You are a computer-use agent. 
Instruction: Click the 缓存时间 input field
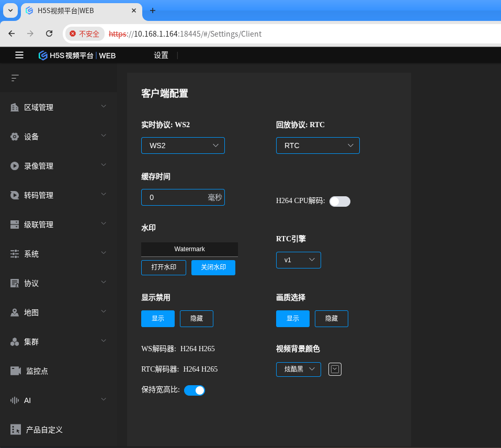click(x=175, y=197)
